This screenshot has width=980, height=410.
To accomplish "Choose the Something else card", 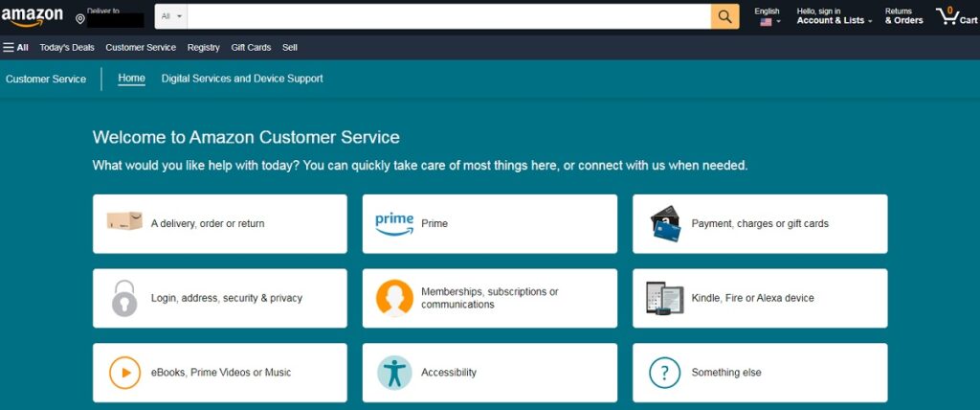I will point(760,373).
